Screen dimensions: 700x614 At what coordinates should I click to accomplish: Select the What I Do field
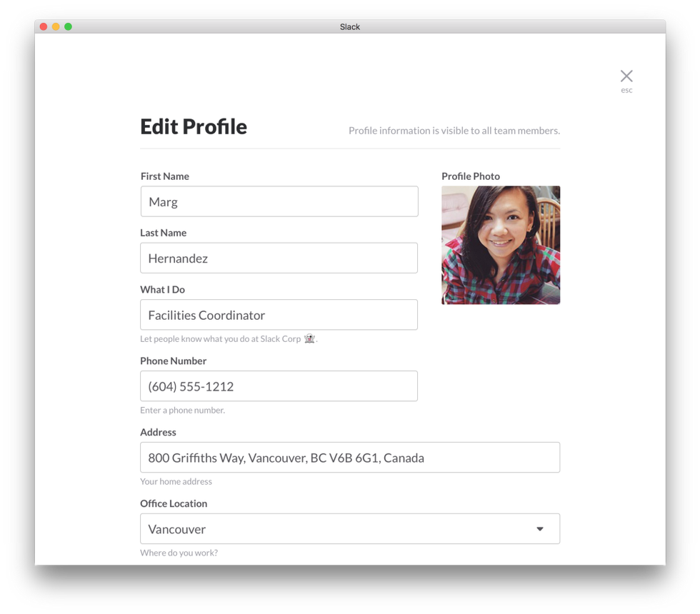click(279, 315)
